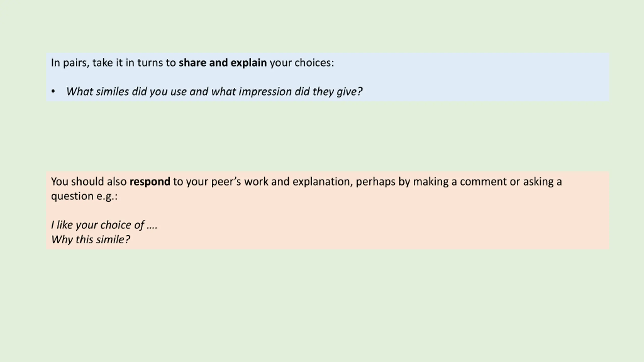
Task: Click the bold word 'respond'
Action: click(x=150, y=182)
